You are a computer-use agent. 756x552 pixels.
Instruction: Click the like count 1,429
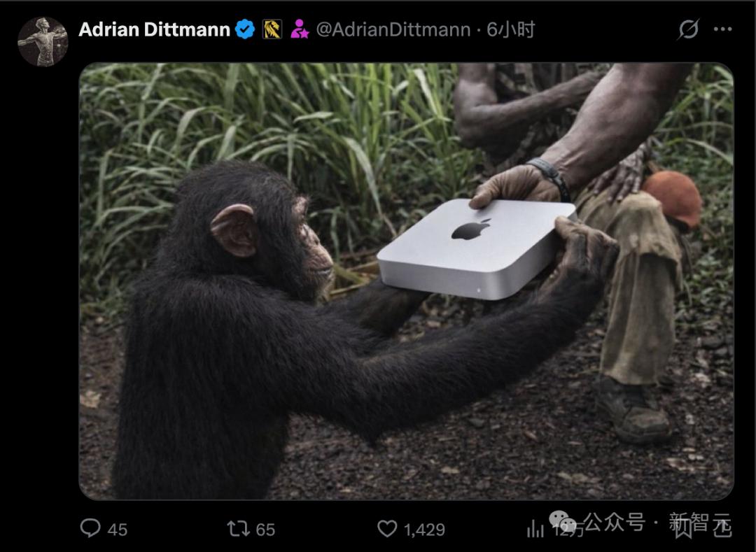(425, 530)
